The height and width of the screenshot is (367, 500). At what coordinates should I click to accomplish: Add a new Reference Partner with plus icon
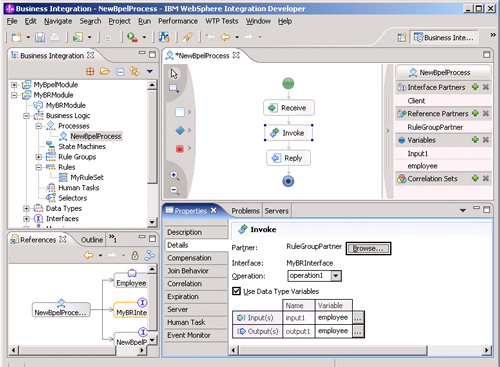[x=475, y=113]
